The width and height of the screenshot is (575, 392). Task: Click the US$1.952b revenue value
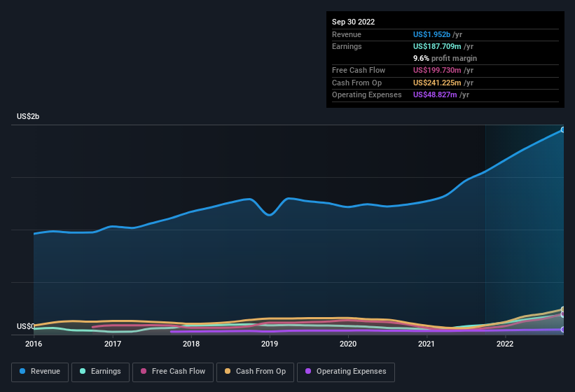pyautogui.click(x=431, y=34)
